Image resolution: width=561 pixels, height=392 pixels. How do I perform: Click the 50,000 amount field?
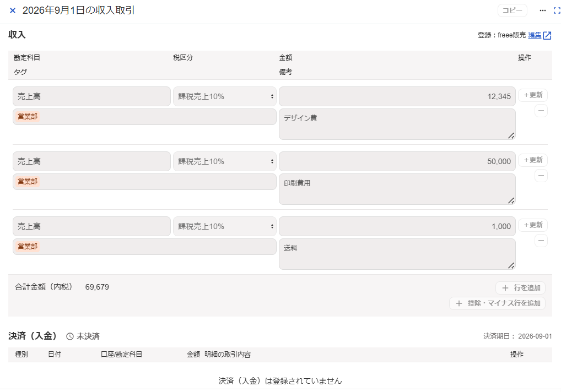click(397, 161)
